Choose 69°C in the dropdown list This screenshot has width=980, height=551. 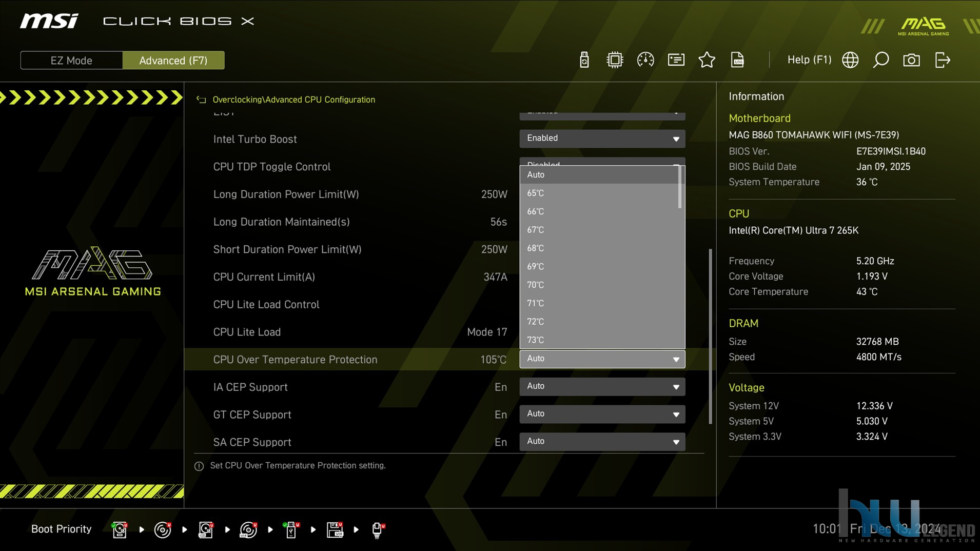599,267
